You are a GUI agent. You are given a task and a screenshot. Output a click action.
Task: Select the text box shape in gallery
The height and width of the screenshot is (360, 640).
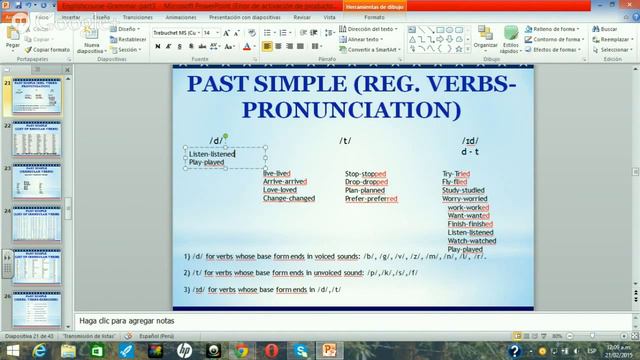[412, 30]
